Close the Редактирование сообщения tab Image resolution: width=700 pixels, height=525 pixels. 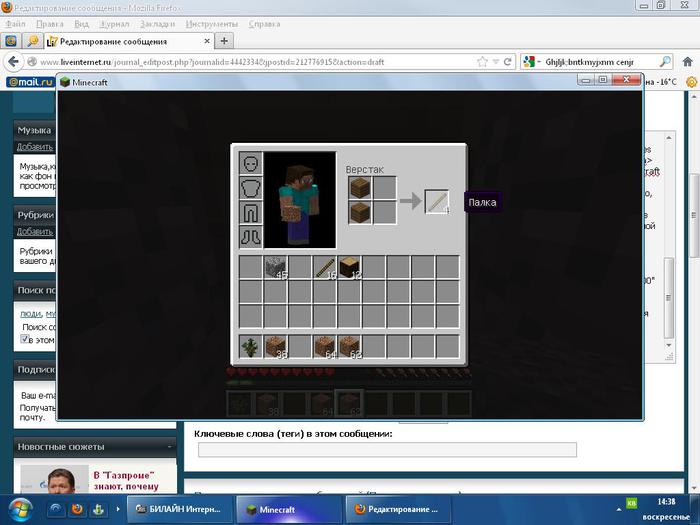207,41
